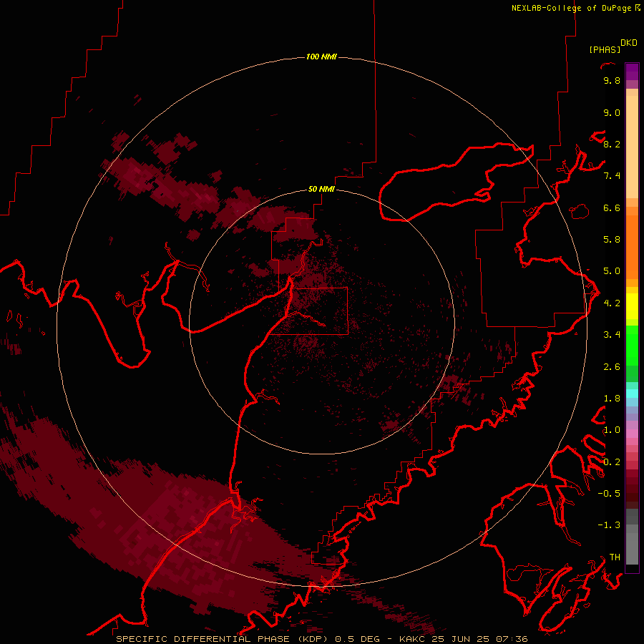
Task: Click the -1.3 legend value
Action: [609, 525]
